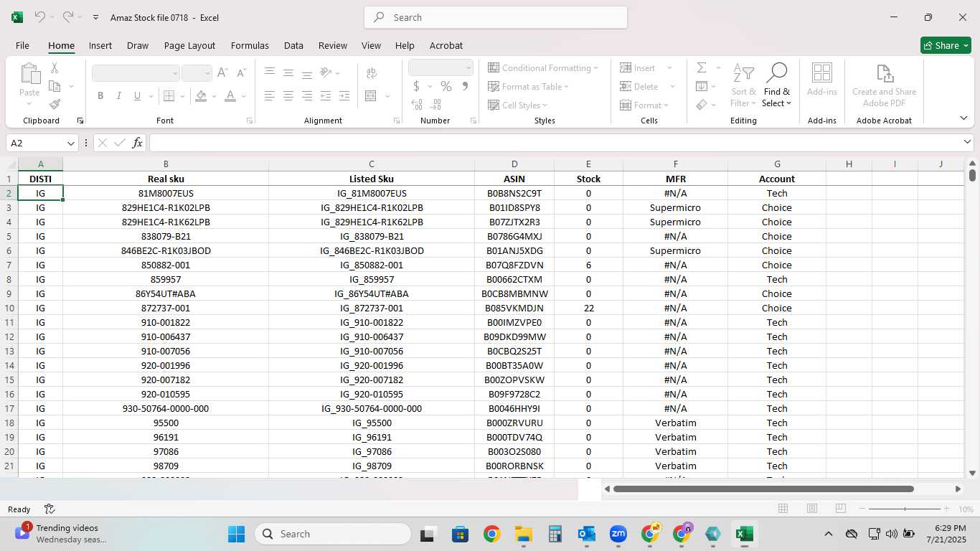Click the Comma Style icon
Viewport: 980px width, 551px height.
coord(465,86)
